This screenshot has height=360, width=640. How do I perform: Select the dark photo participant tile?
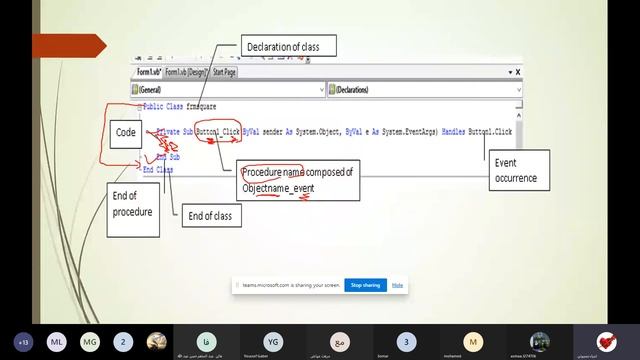[x=540, y=342]
